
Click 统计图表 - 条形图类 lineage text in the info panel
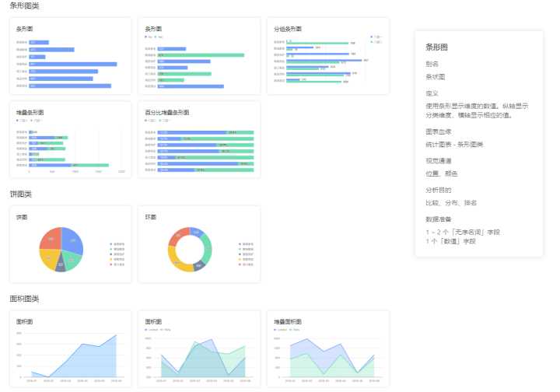click(x=454, y=144)
